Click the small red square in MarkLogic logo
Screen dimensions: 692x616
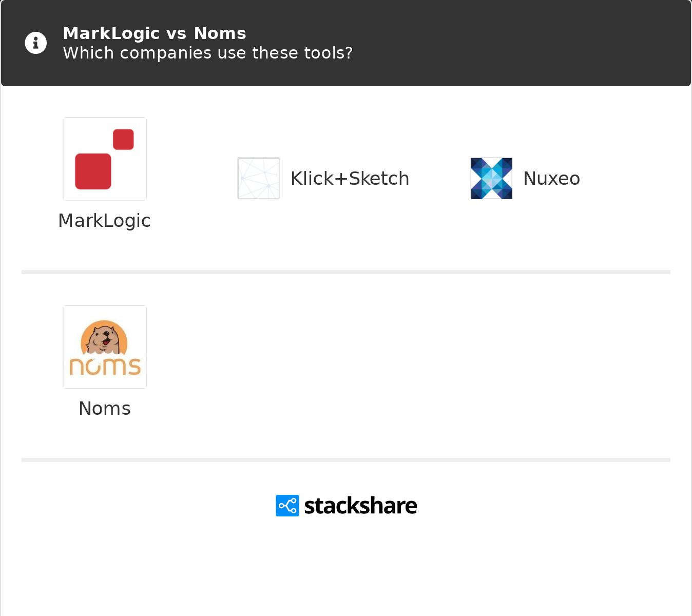click(123, 140)
